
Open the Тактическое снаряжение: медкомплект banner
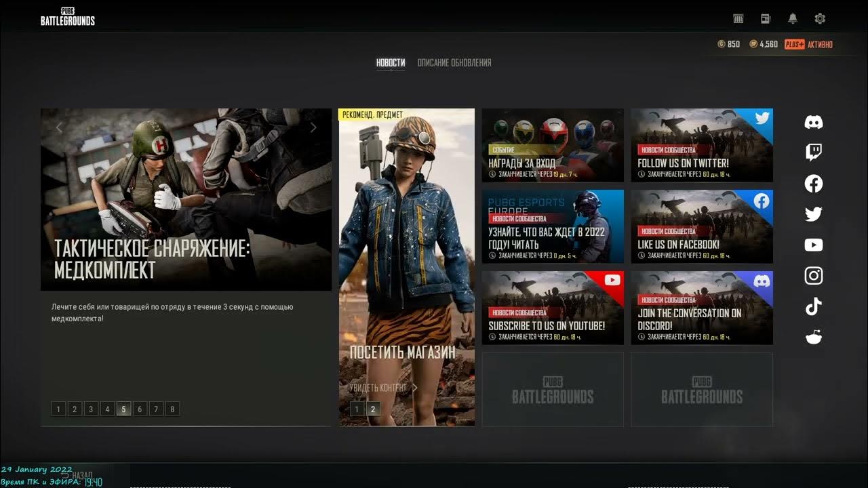[x=186, y=199]
